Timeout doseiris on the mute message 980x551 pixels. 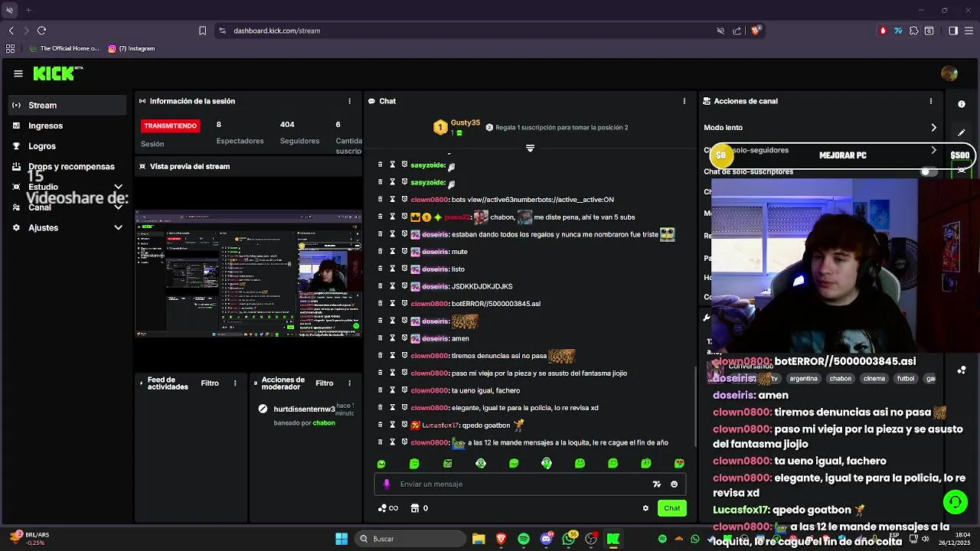392,252
